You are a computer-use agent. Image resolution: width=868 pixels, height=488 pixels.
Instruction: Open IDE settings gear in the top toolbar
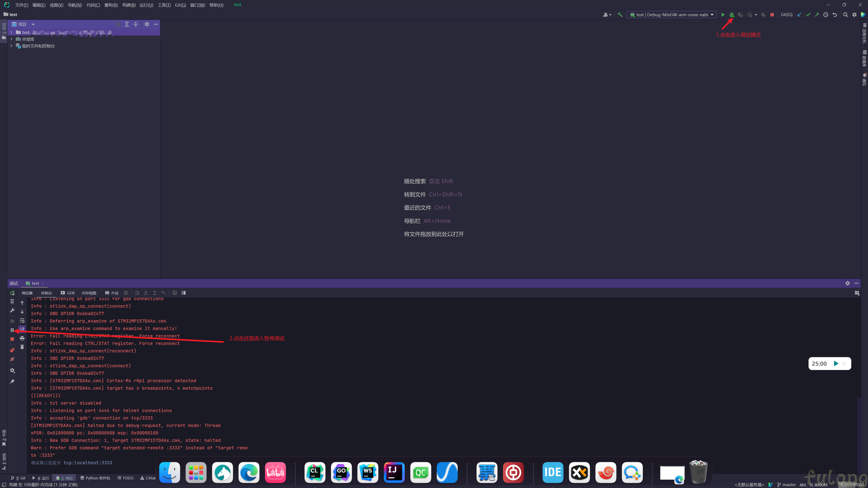(x=854, y=15)
